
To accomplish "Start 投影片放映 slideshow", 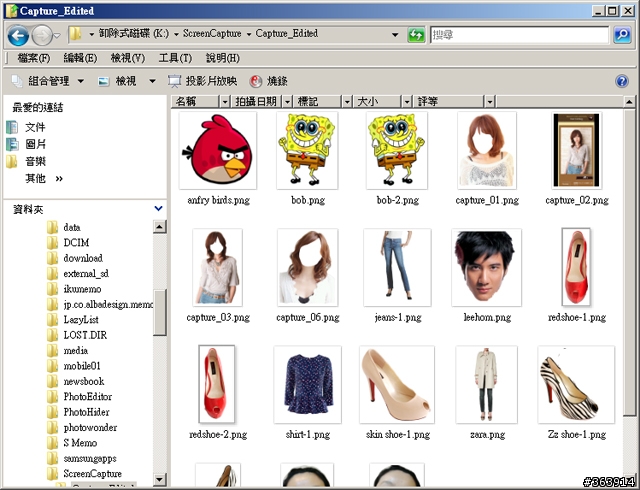I will click(x=202, y=81).
